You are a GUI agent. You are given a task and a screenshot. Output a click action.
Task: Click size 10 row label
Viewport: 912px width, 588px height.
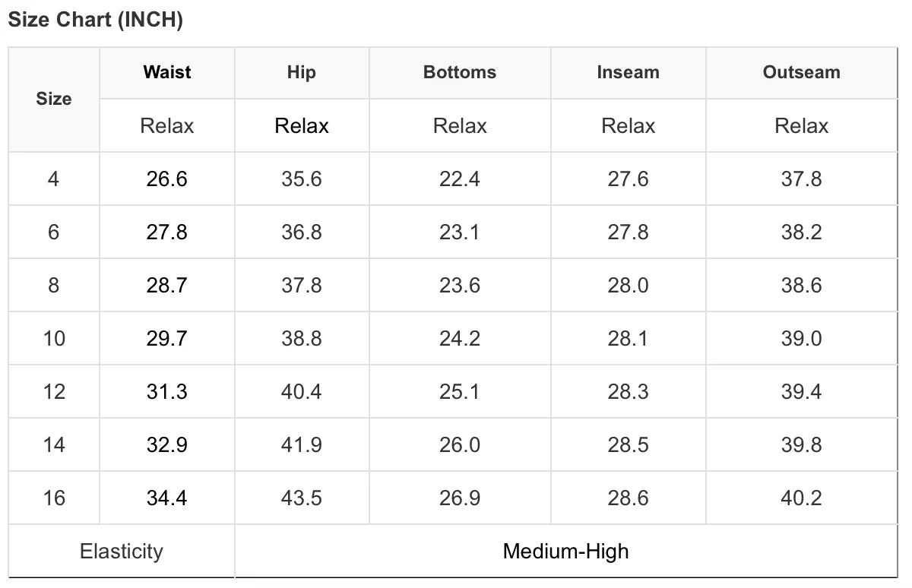(54, 339)
